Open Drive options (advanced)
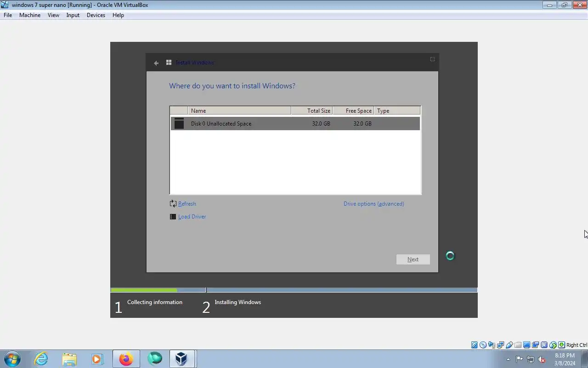 pyautogui.click(x=374, y=204)
